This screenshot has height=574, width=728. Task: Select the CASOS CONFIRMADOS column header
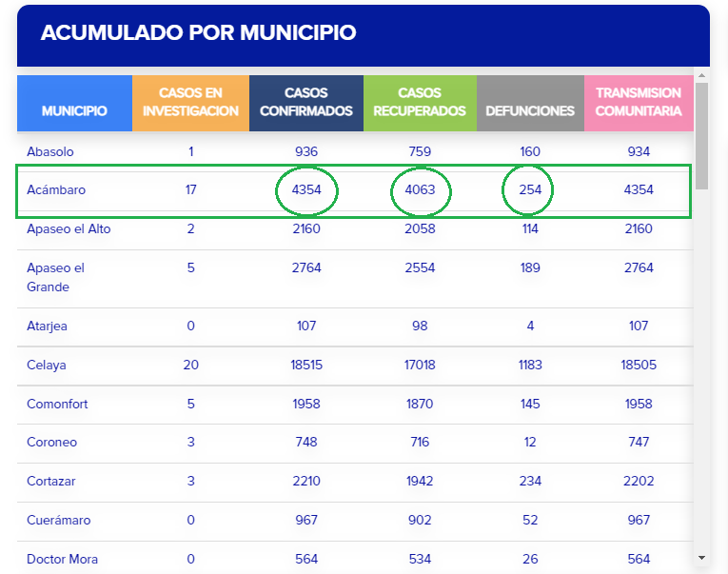point(305,102)
